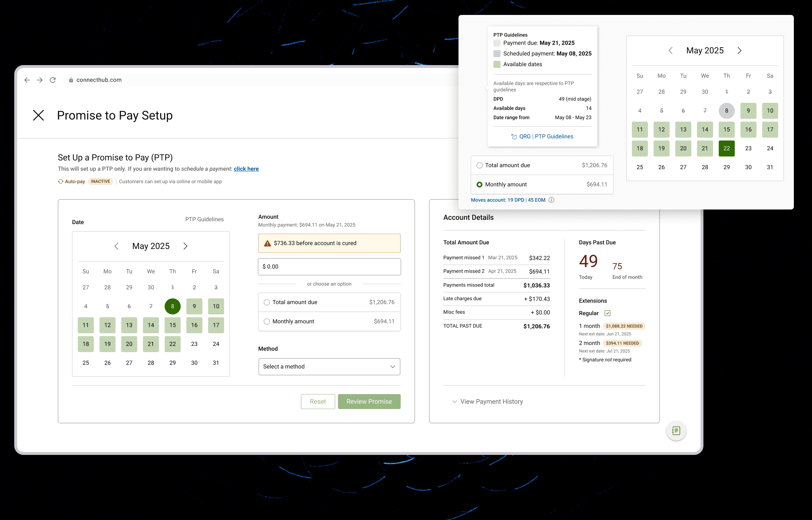Click the $ 0.00 amount input field
The image size is (812, 520).
[x=329, y=267]
